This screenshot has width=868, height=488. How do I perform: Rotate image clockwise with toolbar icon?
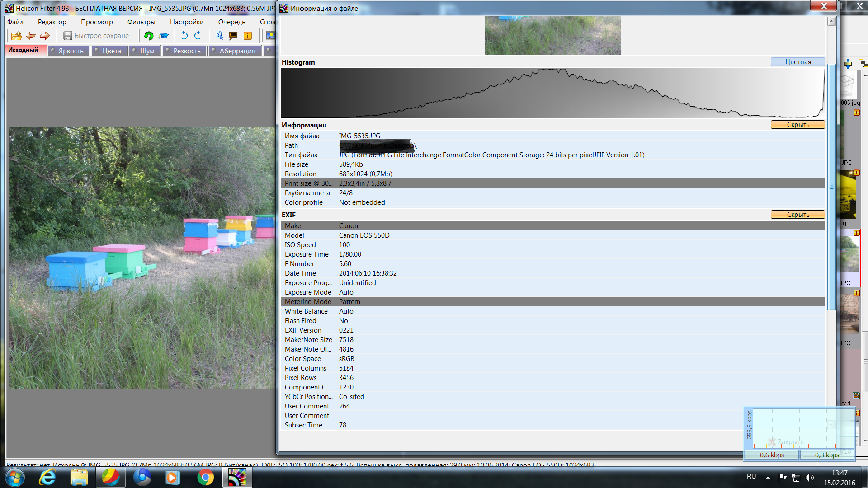coord(198,36)
